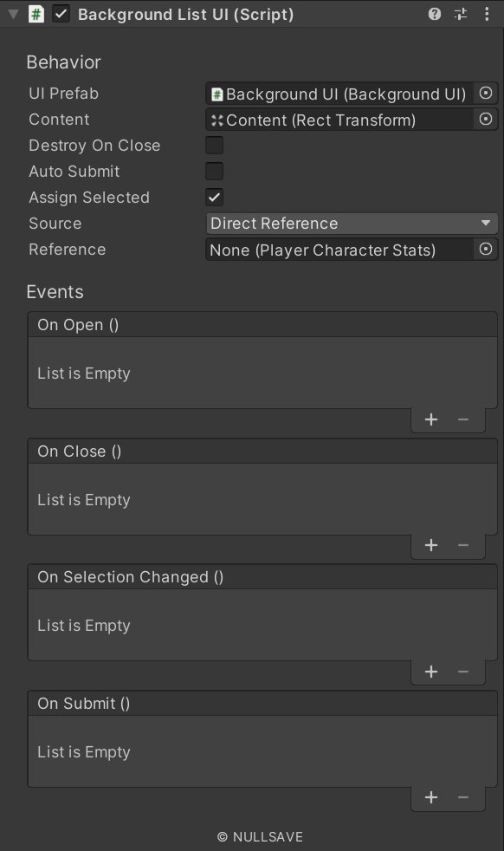Add a listener to On Submit event
Image resolution: width=504 pixels, height=851 pixels.
(431, 797)
